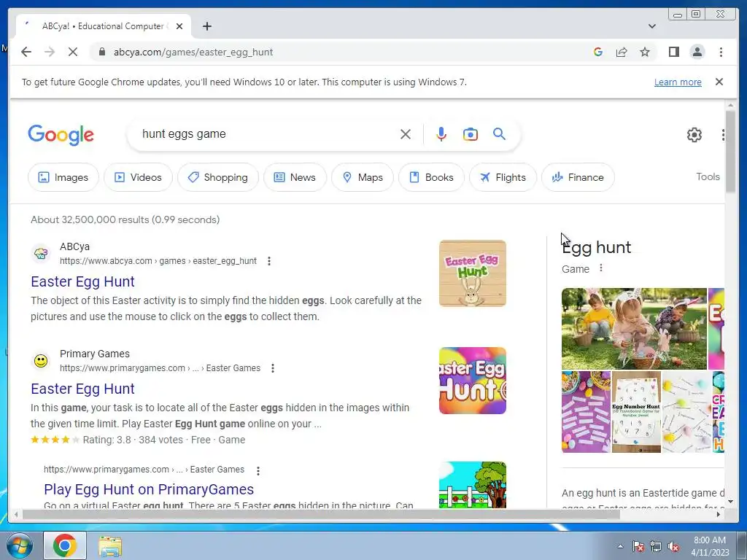Viewport: 747px width, 560px height.
Task: Click ABCya Easter Egg Hunt thumbnail
Action: 473,273
